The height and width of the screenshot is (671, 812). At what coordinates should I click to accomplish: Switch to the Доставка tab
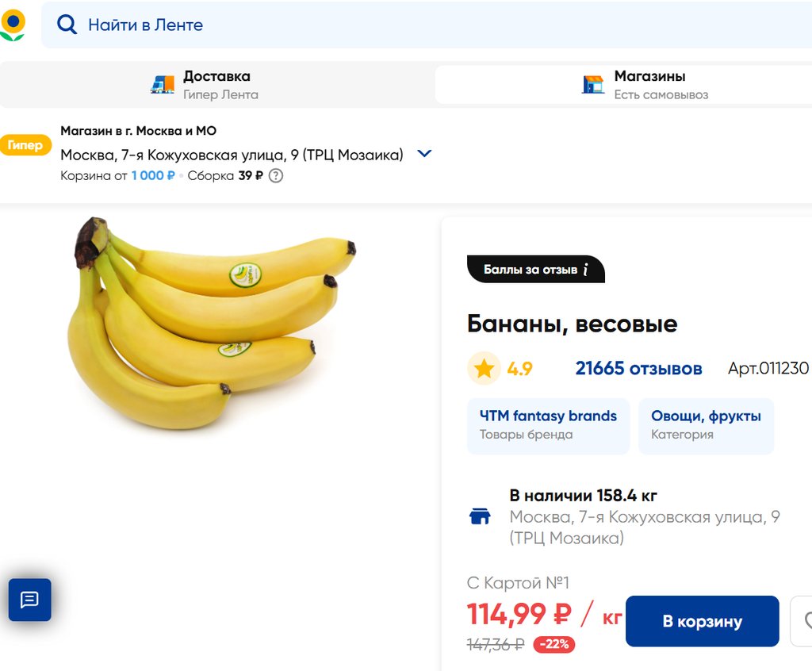coord(216,85)
